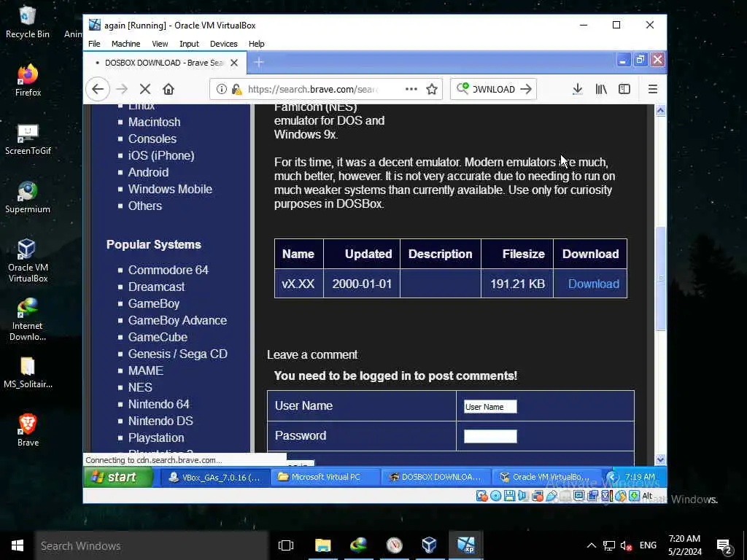Switch to Microsoft Virtual PC taskbar item

(x=325, y=477)
